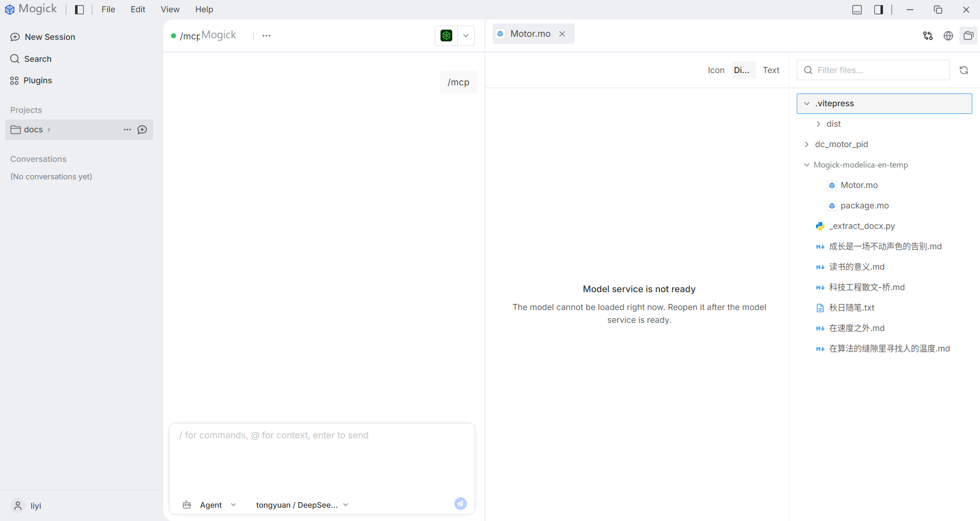Switch to Icon view
This screenshot has height=521, width=980.
(x=716, y=70)
